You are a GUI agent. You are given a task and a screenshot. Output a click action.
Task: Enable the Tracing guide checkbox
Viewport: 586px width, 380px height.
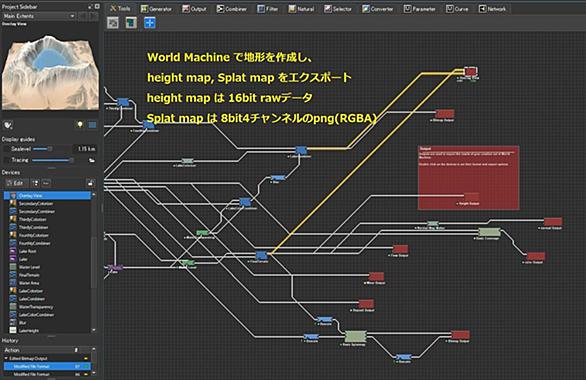(x=6, y=160)
